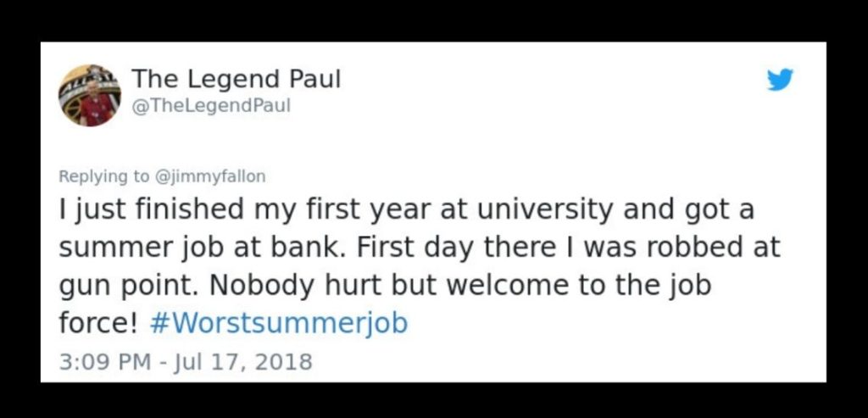The image size is (868, 418).
Task: Click the tweet line beginning I just finished
Action: click(407, 211)
